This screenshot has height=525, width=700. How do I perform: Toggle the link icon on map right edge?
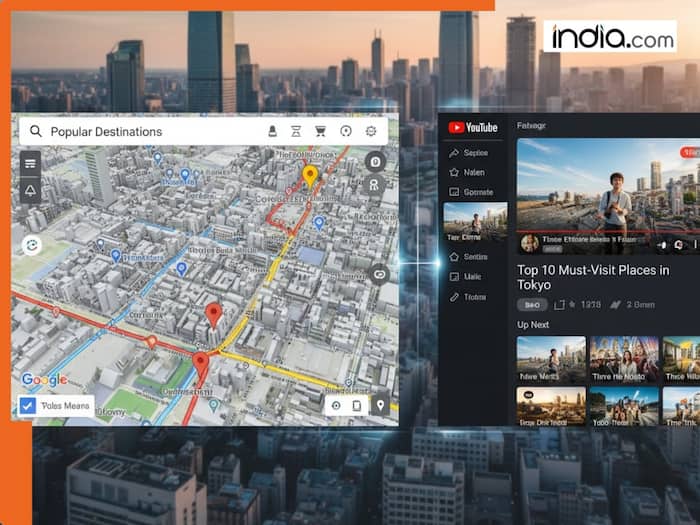click(x=378, y=273)
